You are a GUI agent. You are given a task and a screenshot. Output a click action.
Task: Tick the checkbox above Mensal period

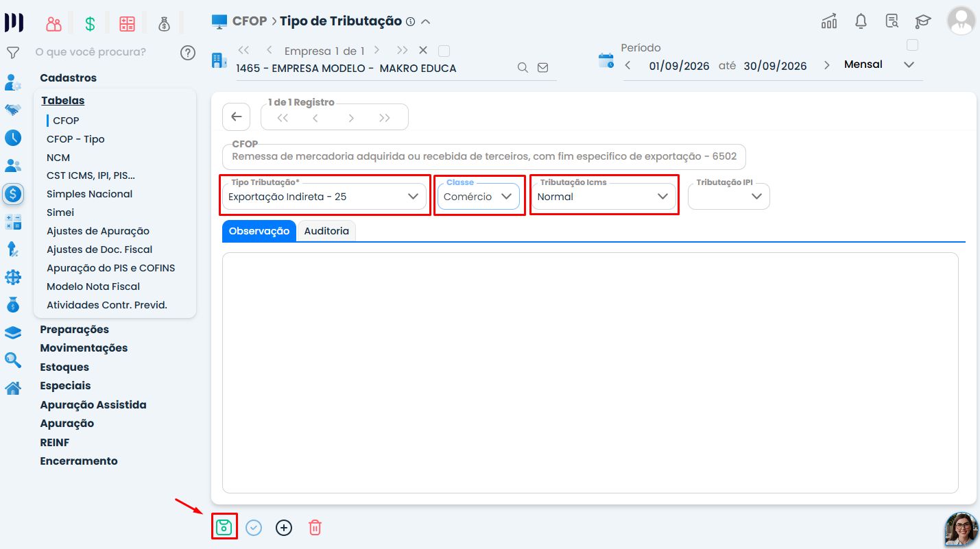tap(912, 45)
